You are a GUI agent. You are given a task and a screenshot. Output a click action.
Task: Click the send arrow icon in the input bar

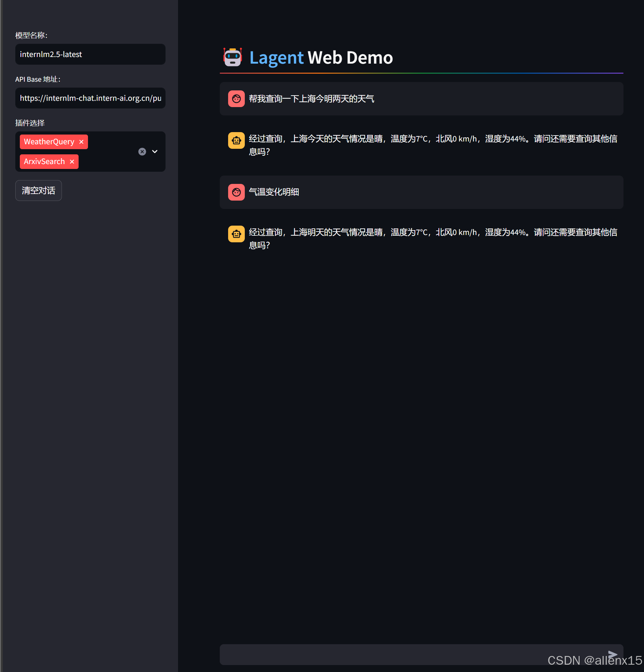[613, 653]
